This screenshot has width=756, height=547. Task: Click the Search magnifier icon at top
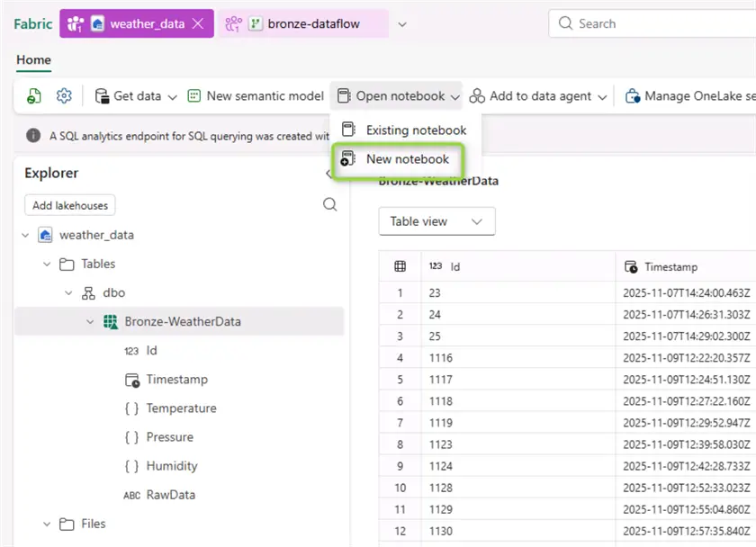point(565,23)
